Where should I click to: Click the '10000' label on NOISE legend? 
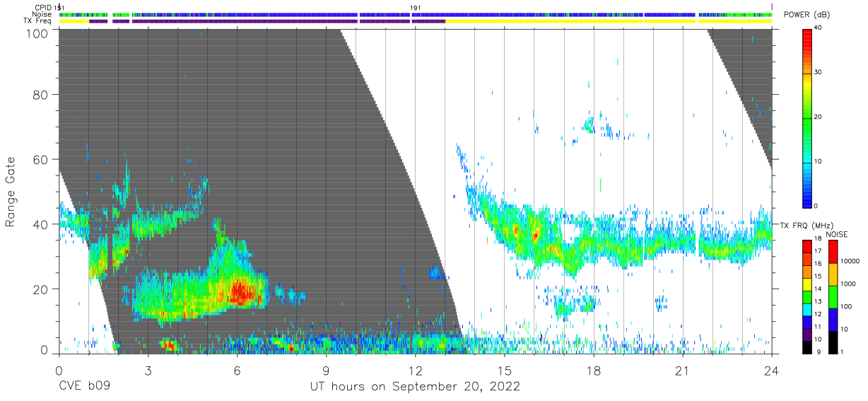click(x=850, y=261)
